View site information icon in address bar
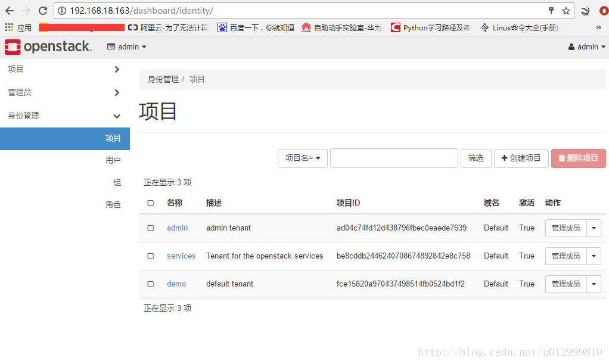This screenshot has height=364, width=609. tap(62, 11)
